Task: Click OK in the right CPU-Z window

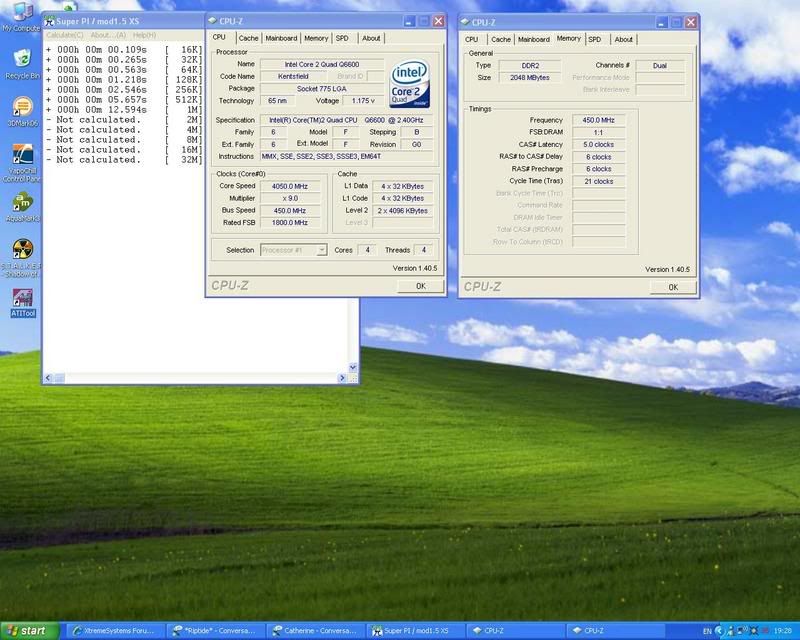Action: pos(673,287)
